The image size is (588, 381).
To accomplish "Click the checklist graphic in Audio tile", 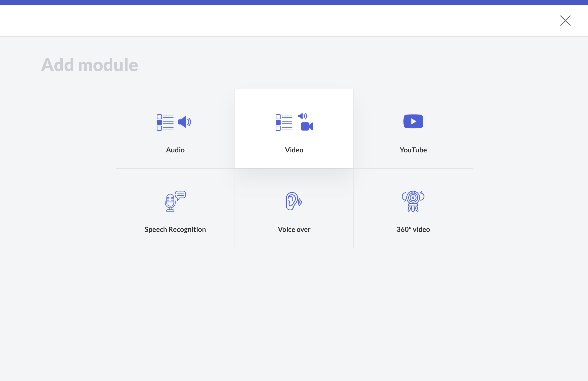I will pos(165,122).
